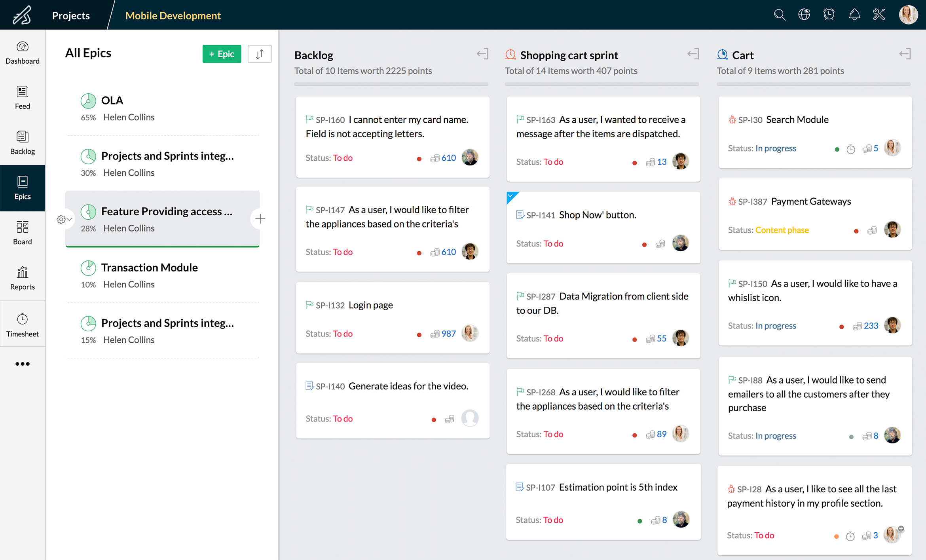Click the timer icon on Search Module card

(x=850, y=149)
